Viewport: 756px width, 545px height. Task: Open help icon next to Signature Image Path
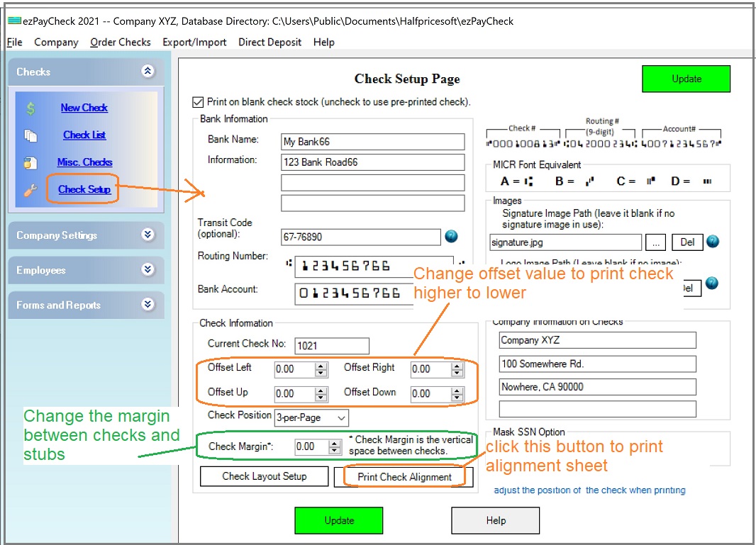click(712, 241)
